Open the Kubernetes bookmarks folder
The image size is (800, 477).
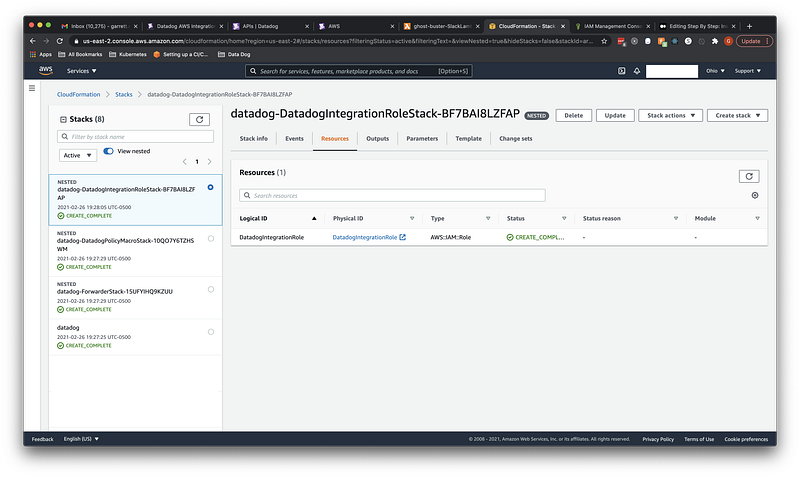click(128, 54)
